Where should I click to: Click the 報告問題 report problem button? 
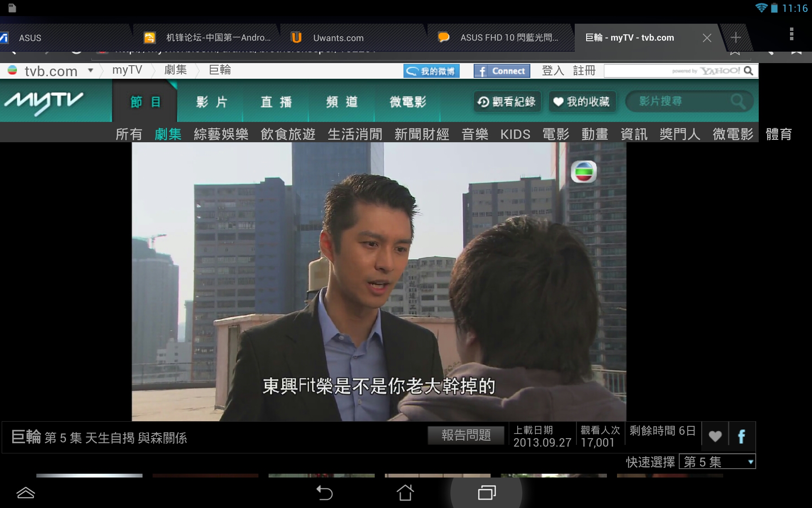[x=466, y=435]
